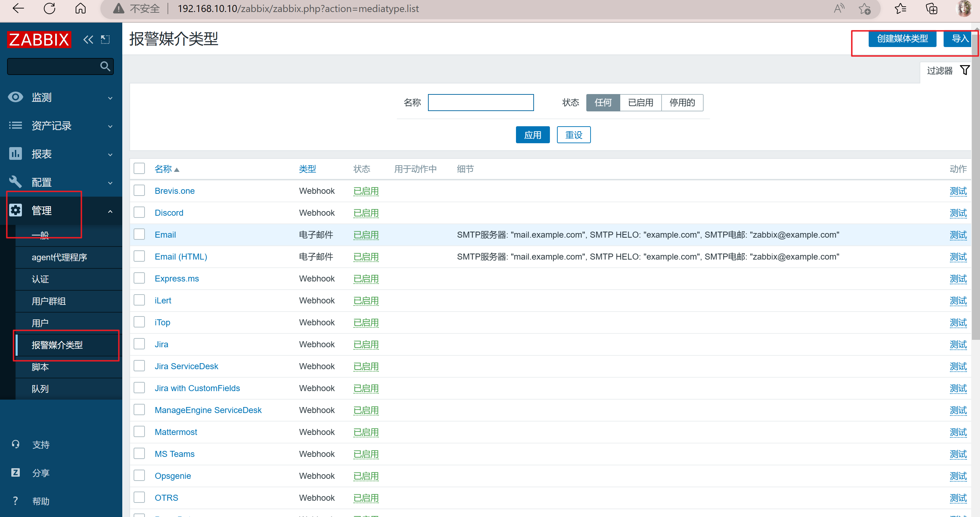Check the Jira ServiceDesk row checkbox
980x517 pixels.
click(139, 366)
